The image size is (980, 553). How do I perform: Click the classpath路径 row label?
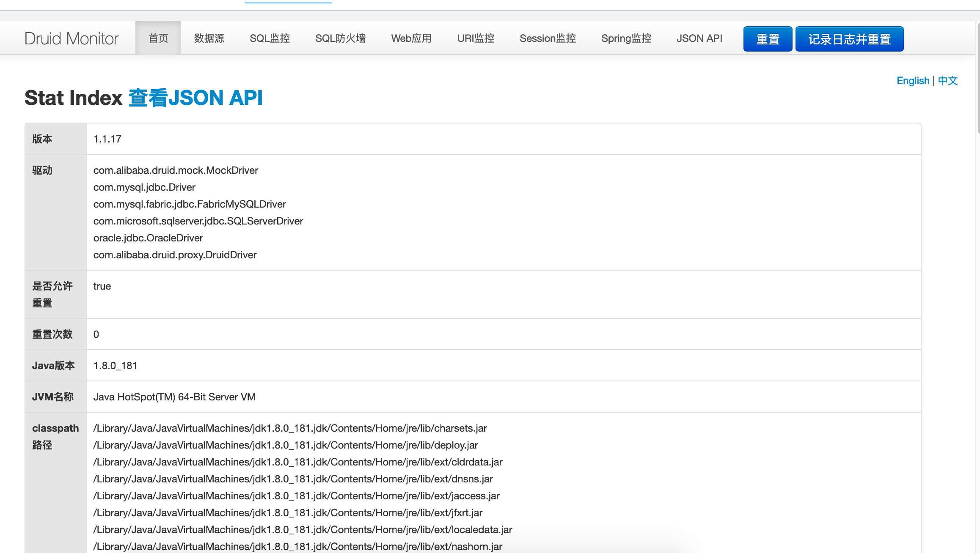click(x=55, y=437)
